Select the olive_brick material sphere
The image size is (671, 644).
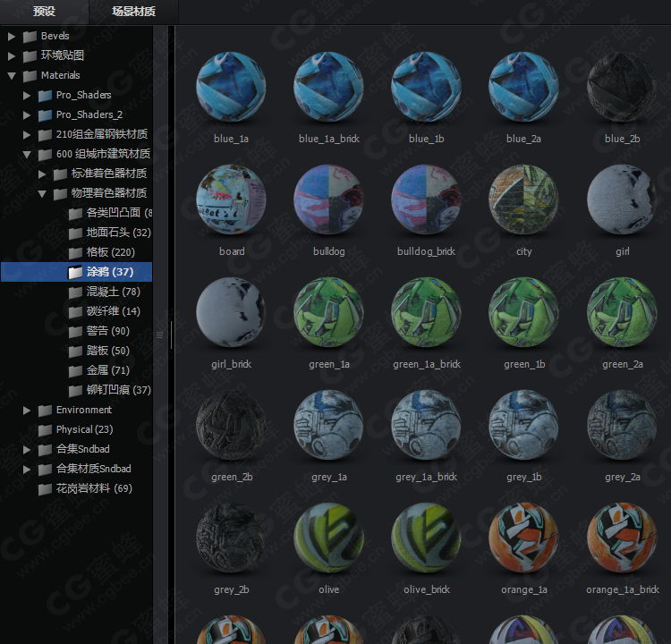(426, 538)
